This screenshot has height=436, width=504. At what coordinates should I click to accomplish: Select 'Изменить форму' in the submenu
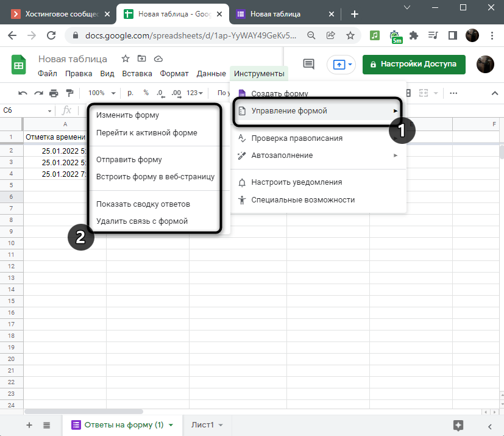pyautogui.click(x=127, y=115)
